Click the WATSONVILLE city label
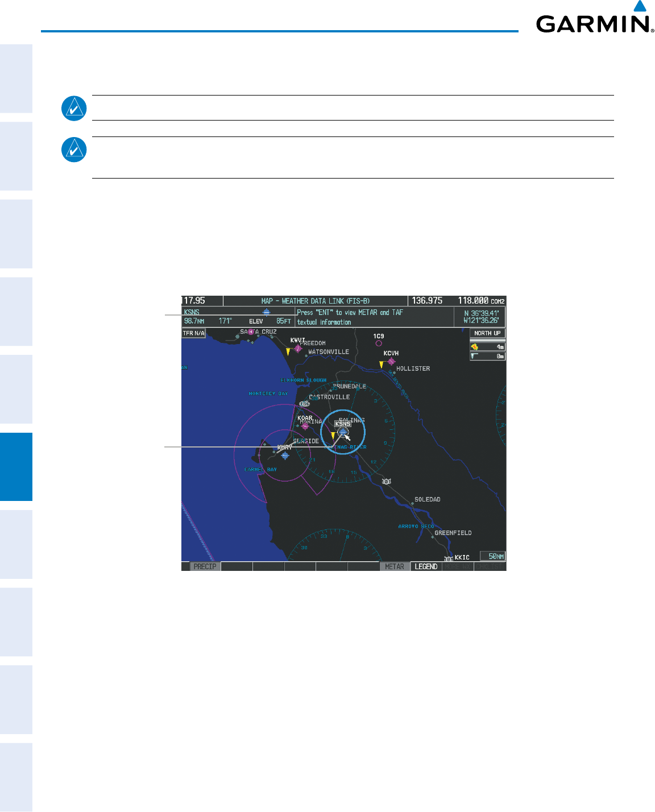Viewport: 655px width, 812px height. (329, 352)
